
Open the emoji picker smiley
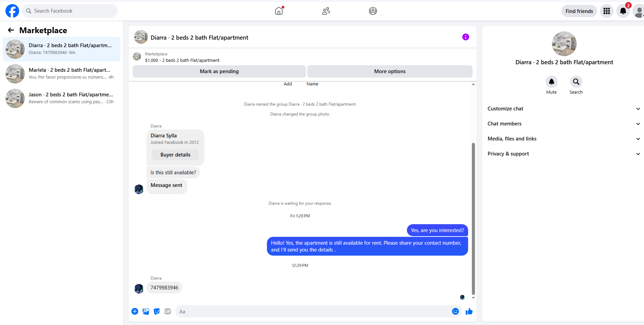[x=455, y=311]
